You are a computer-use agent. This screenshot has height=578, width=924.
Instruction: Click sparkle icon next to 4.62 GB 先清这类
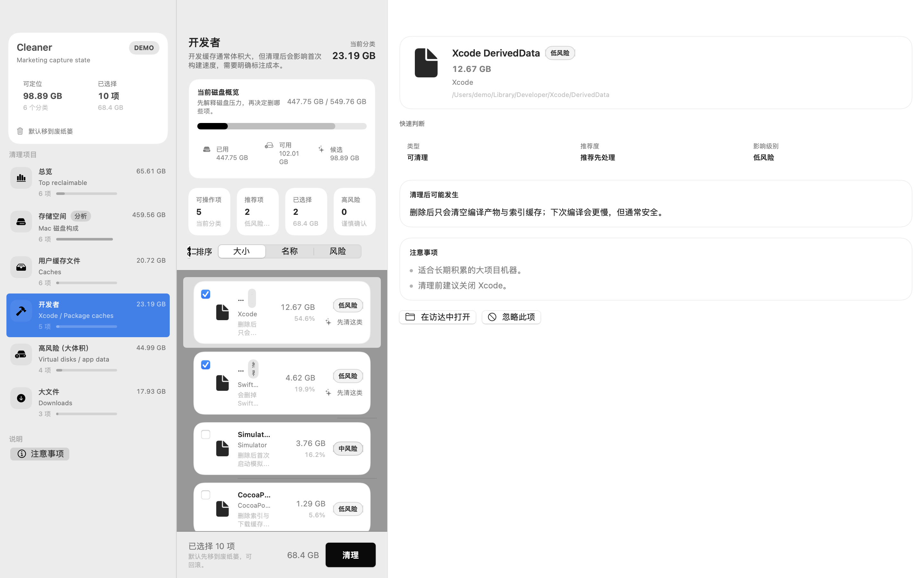pos(328,393)
